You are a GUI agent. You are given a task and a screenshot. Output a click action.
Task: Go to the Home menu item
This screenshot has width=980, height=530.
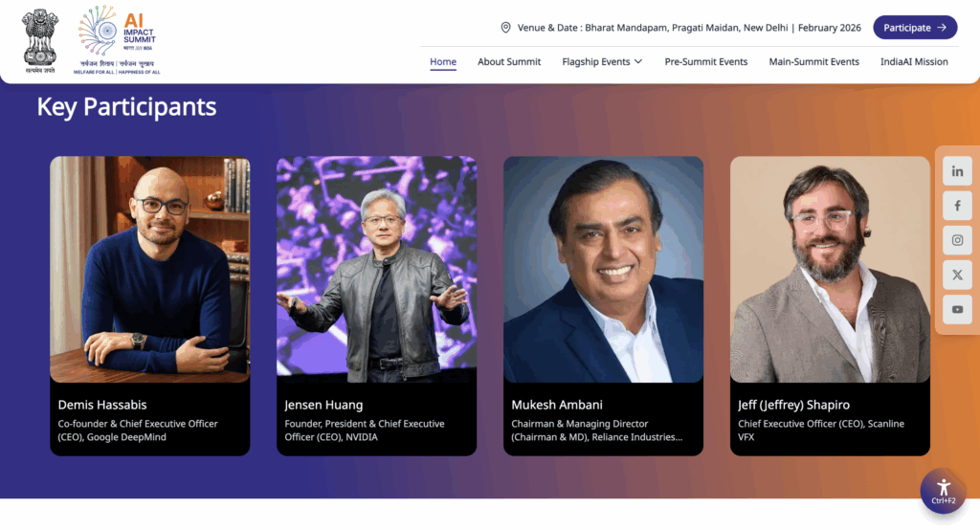443,62
